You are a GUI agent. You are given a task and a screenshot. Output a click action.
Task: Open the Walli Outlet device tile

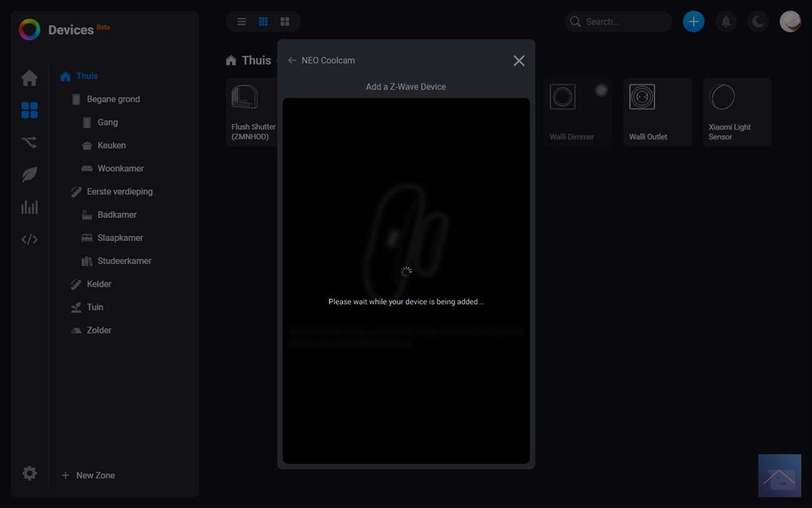point(657,112)
